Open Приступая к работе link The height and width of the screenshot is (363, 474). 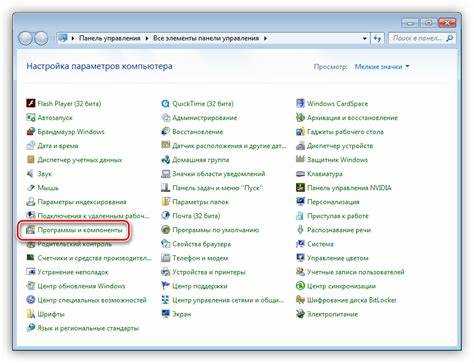point(337,216)
